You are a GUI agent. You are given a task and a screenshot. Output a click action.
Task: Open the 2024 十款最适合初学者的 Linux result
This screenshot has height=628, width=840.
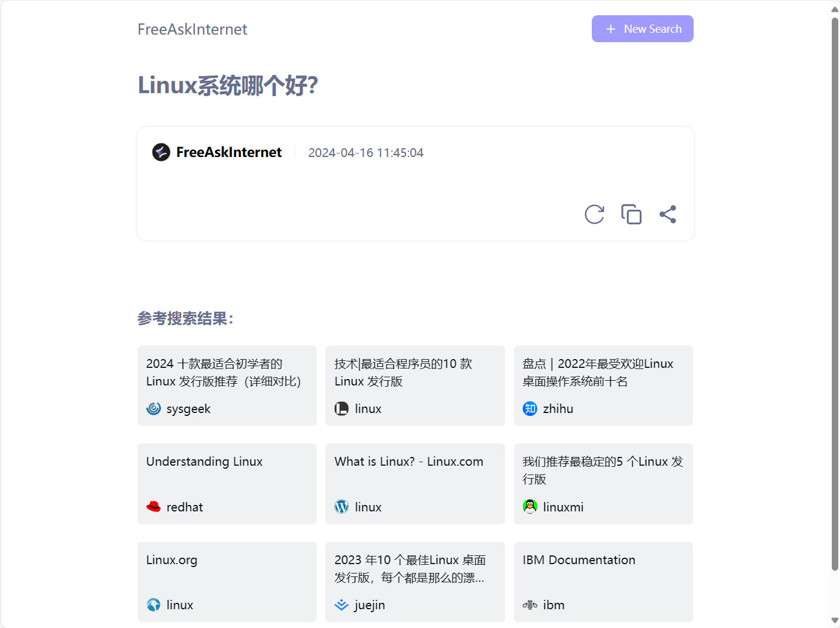click(x=227, y=385)
